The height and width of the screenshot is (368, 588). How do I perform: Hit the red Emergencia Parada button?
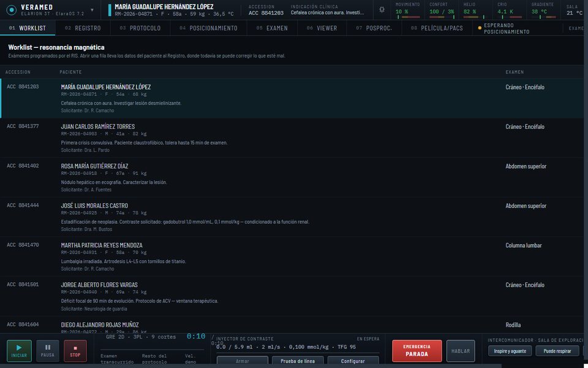[x=417, y=351]
